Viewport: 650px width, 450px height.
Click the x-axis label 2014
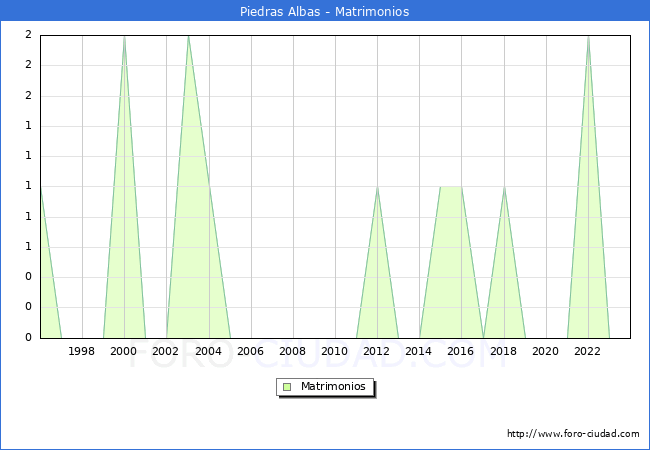point(419,351)
